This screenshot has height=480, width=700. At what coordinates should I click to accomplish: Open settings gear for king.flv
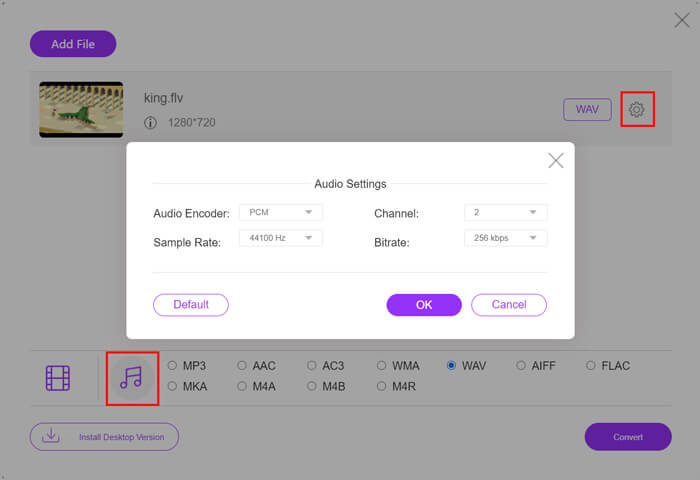(x=637, y=109)
